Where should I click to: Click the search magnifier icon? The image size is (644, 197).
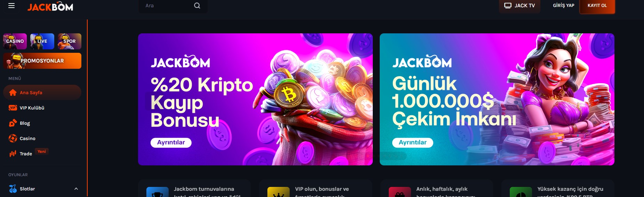click(197, 6)
